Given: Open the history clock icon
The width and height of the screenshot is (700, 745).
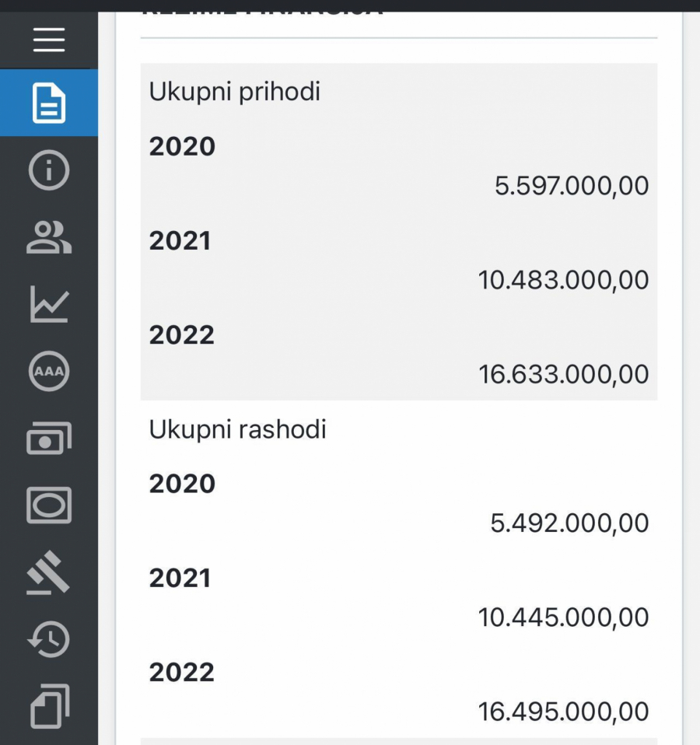Looking at the screenshot, I should (x=49, y=640).
